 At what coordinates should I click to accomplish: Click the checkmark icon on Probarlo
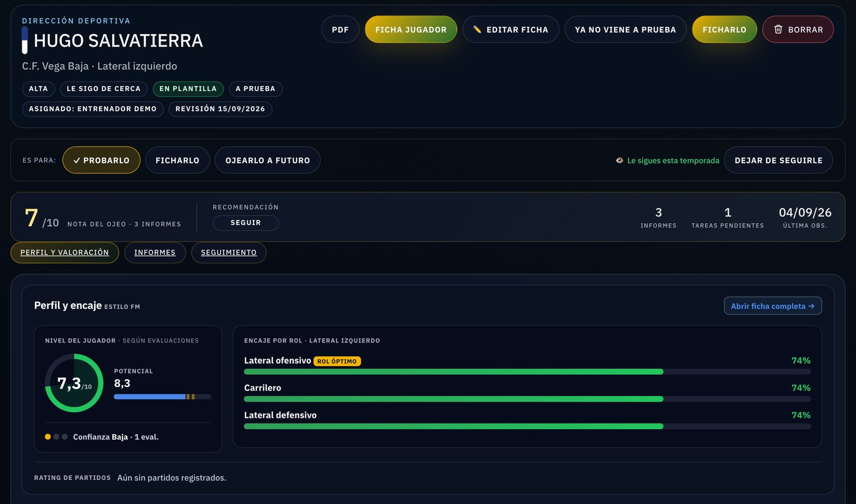coord(77,160)
